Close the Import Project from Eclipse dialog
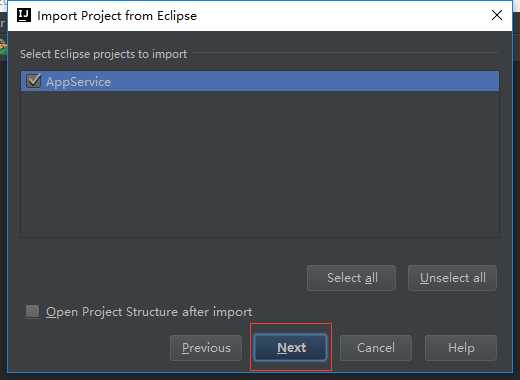The width and height of the screenshot is (520, 380). (x=497, y=15)
